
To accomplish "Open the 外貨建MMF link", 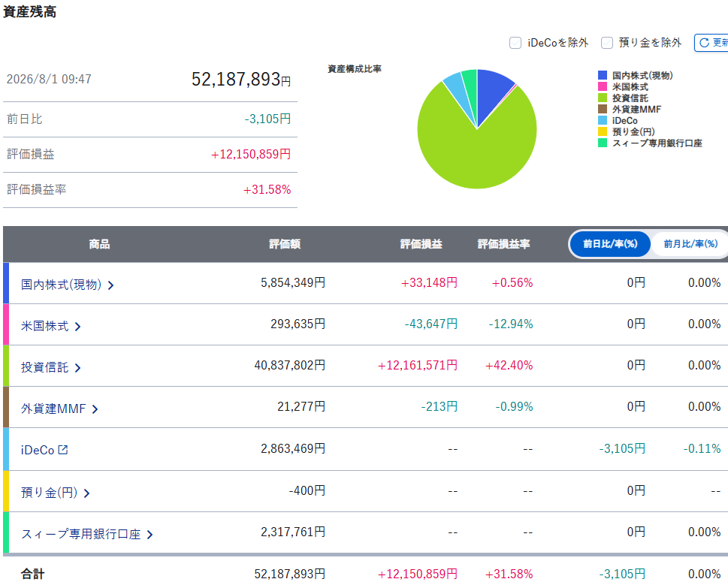I will click(x=53, y=409).
